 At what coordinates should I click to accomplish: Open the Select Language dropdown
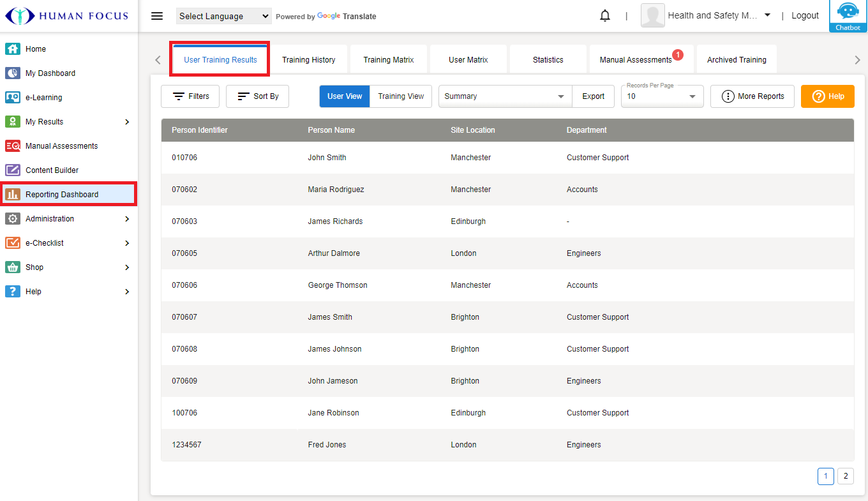pos(223,17)
